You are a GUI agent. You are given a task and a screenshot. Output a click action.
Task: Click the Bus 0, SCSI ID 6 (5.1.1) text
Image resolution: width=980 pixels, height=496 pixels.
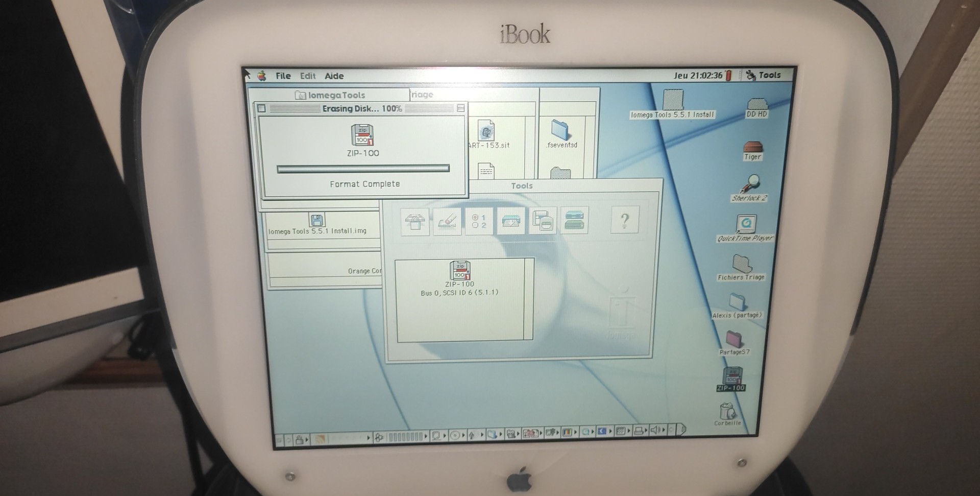459,293
